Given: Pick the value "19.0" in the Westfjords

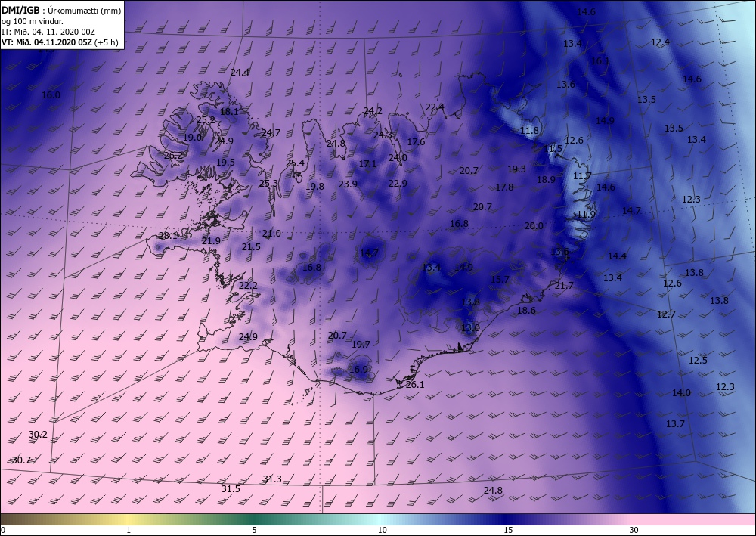Looking at the screenshot, I should [192, 138].
